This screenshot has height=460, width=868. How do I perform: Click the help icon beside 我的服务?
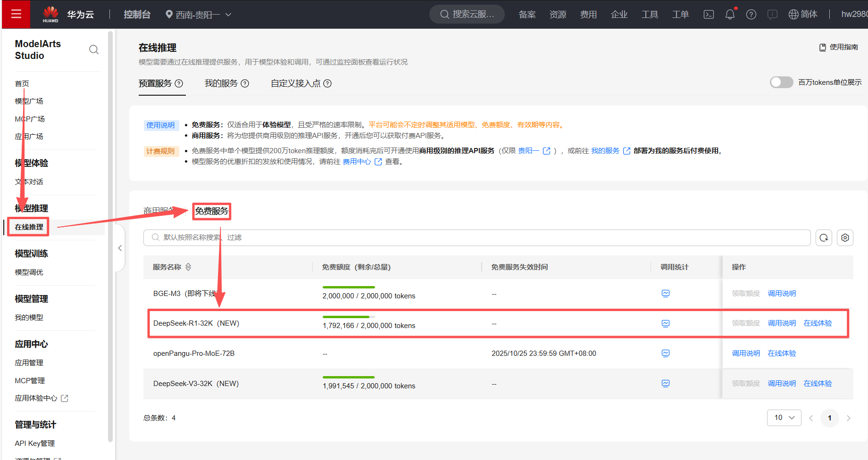[x=245, y=83]
